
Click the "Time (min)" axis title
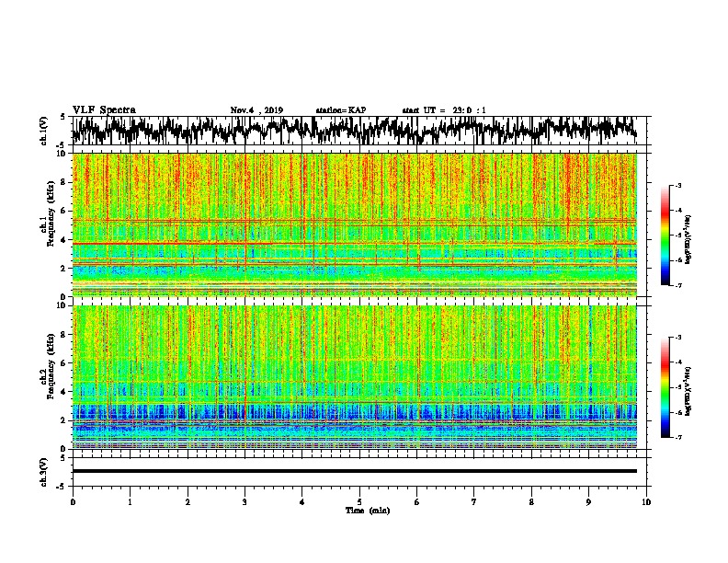pos(368,511)
